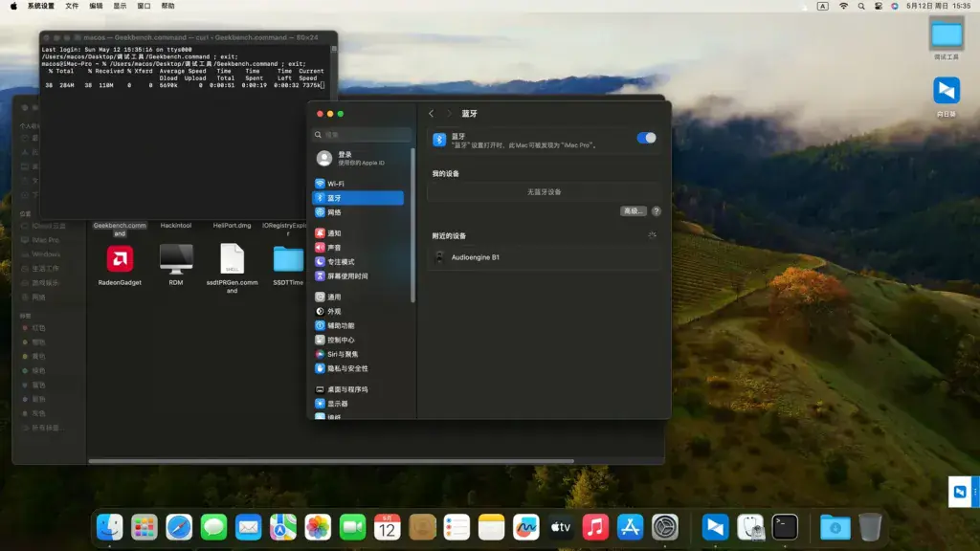Sign in via the 登录 Apple ID row

(358, 158)
